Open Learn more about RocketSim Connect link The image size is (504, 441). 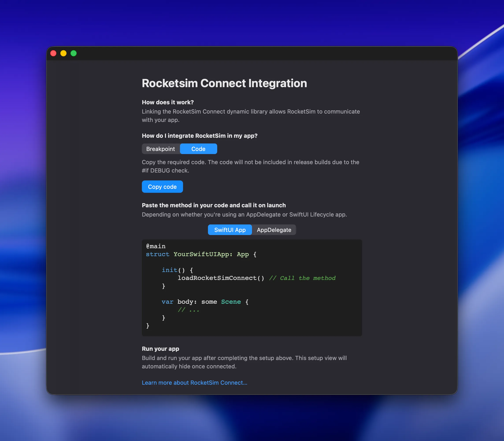(194, 383)
